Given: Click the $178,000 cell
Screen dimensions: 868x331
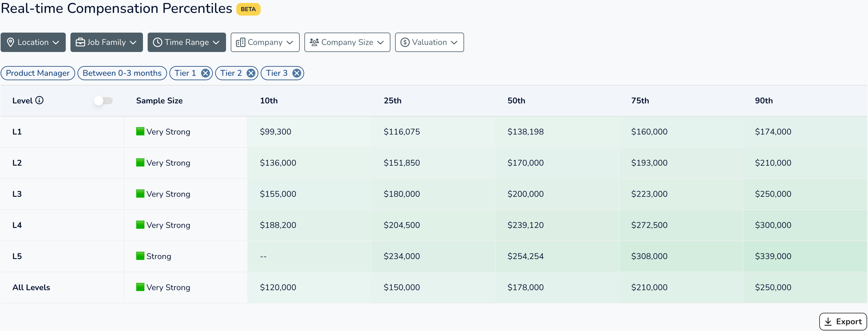Looking at the screenshot, I should [x=557, y=288].
